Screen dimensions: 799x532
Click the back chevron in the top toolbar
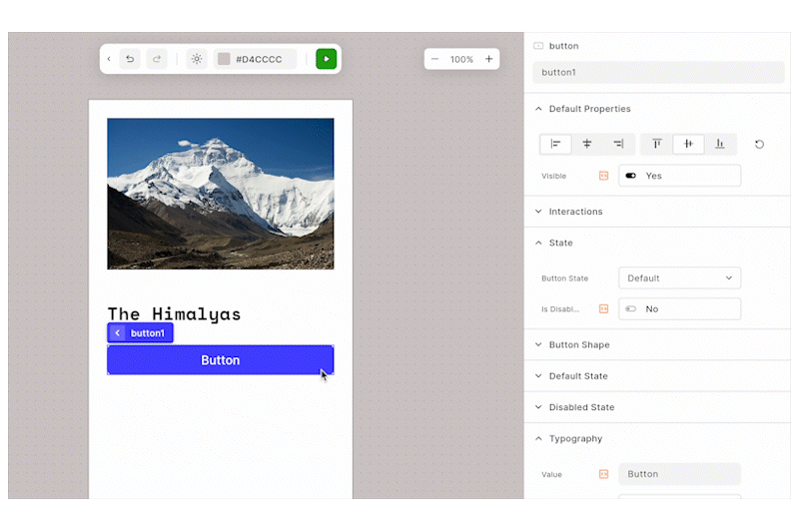pos(109,59)
